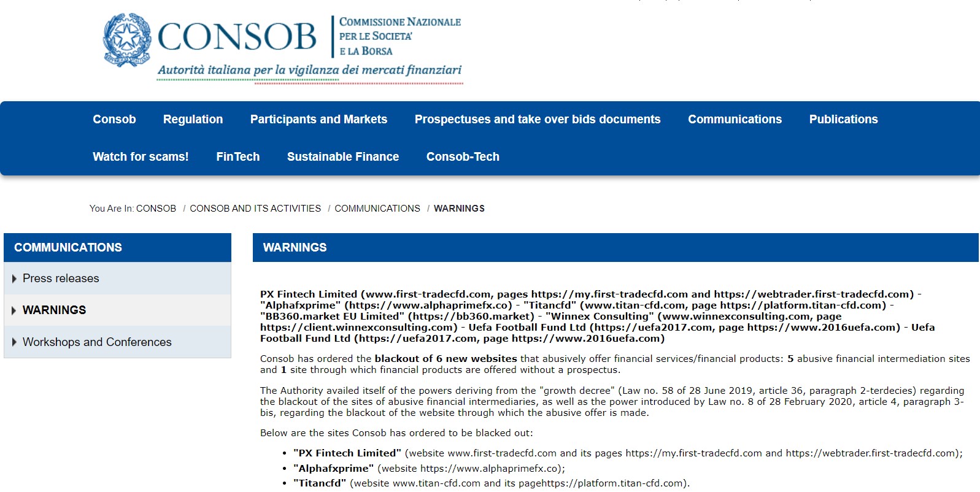Open the Regulation menu
The height and width of the screenshot is (492, 980).
193,120
